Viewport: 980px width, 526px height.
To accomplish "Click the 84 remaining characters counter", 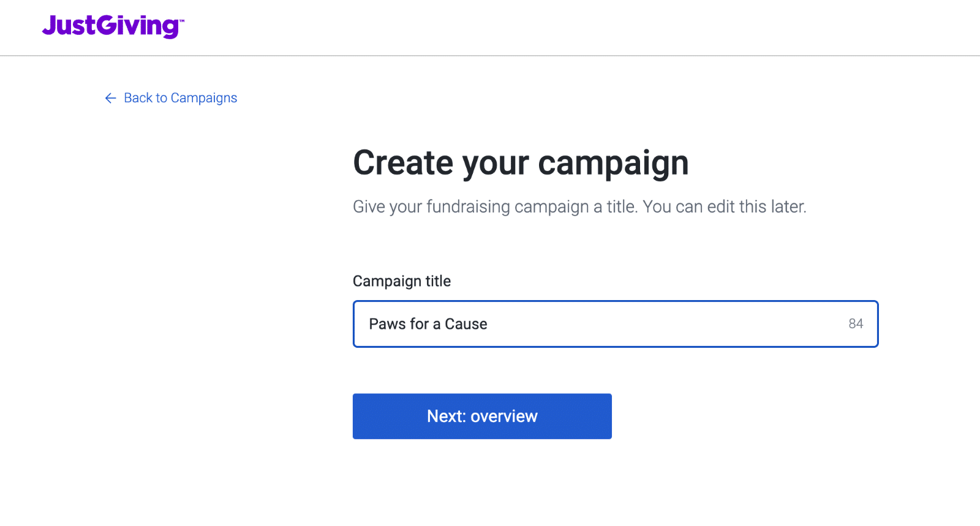I will 856,324.
